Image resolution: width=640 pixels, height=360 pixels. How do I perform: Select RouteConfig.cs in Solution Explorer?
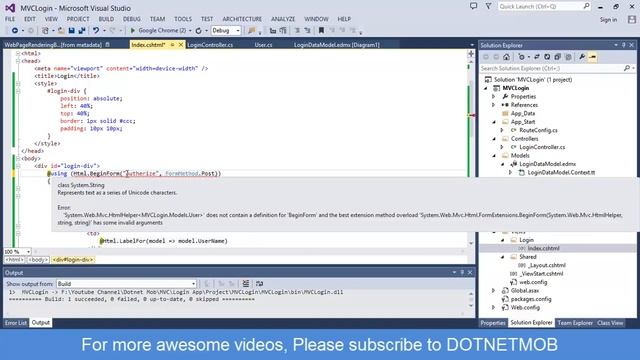tap(538, 130)
